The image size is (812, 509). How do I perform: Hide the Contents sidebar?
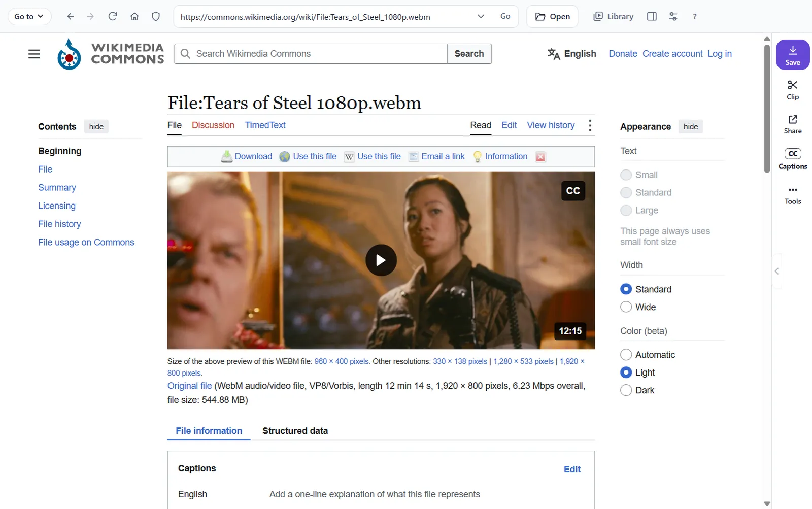[96, 127]
